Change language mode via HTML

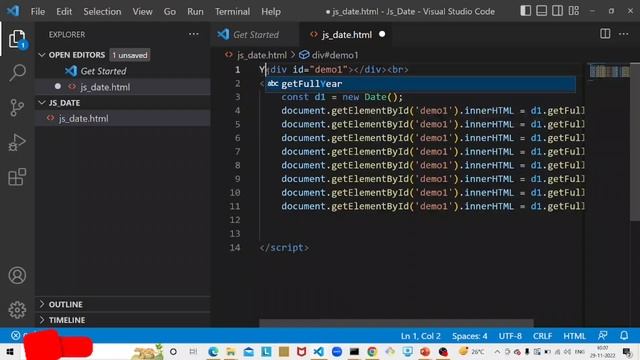pyautogui.click(x=574, y=336)
